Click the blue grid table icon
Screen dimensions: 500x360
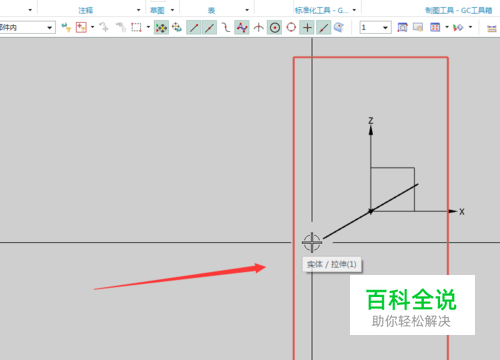435,27
